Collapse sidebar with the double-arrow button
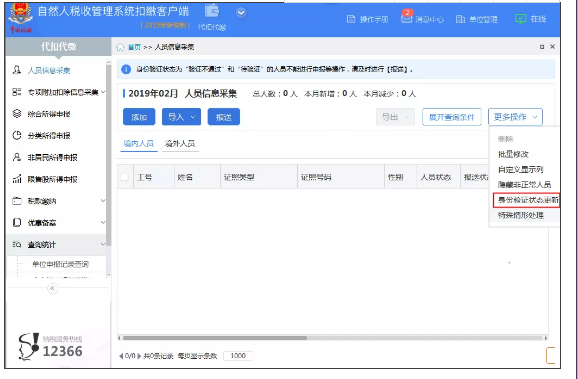 53,288
